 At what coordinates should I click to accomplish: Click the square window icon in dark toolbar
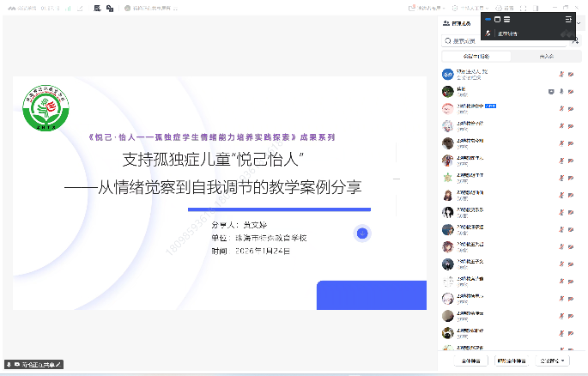coord(497,19)
